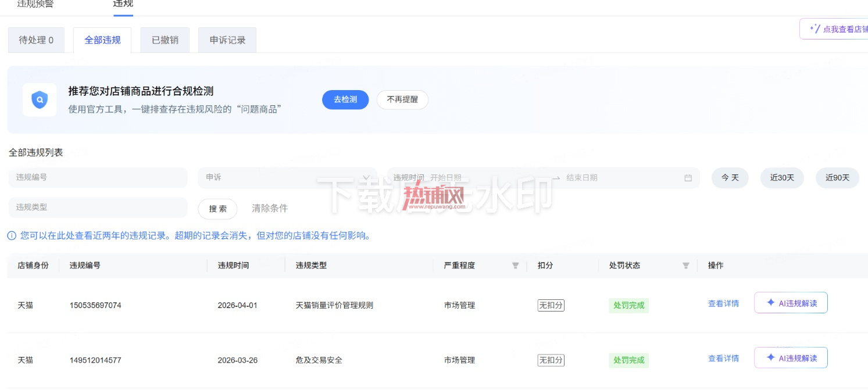Click the blue info icon above the table

pos(12,236)
